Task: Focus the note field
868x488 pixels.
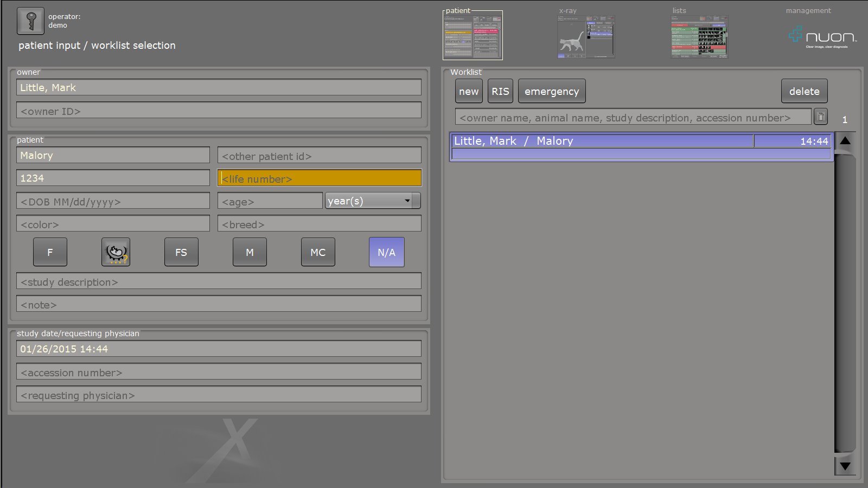Action: click(219, 304)
